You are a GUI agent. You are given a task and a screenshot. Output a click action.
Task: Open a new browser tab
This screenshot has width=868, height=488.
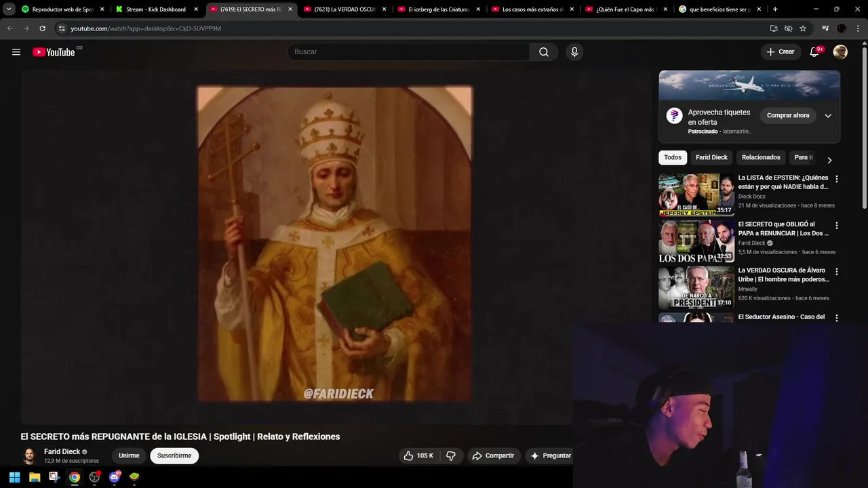775,9
